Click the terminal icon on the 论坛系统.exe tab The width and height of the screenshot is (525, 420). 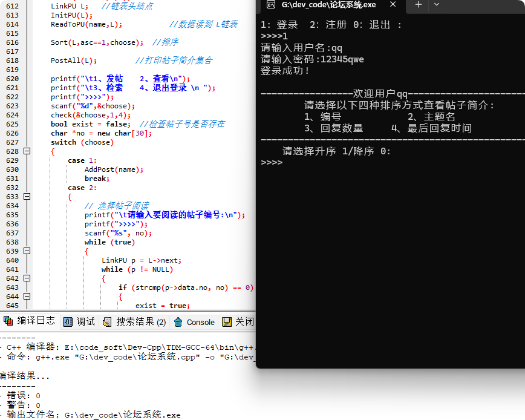click(271, 5)
